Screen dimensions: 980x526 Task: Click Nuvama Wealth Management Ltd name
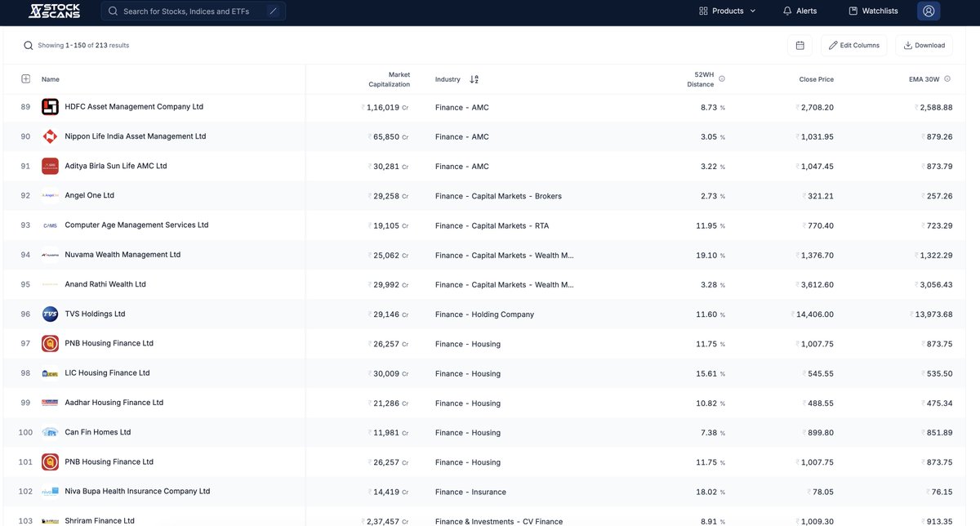[x=122, y=255]
